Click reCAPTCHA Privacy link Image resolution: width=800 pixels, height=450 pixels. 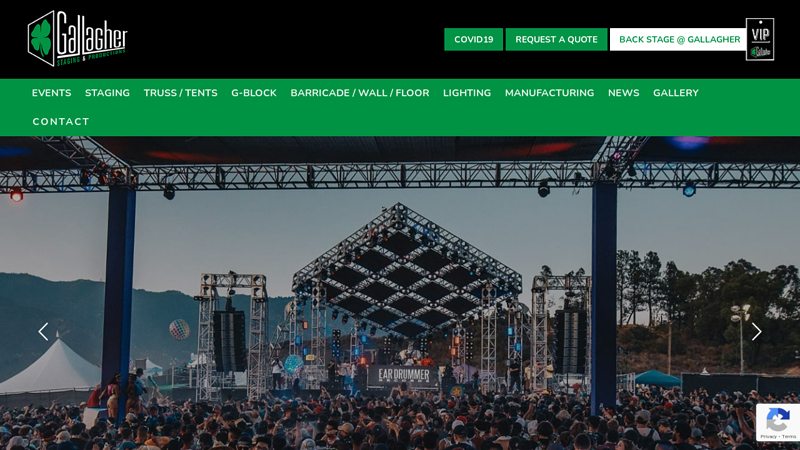point(768,437)
